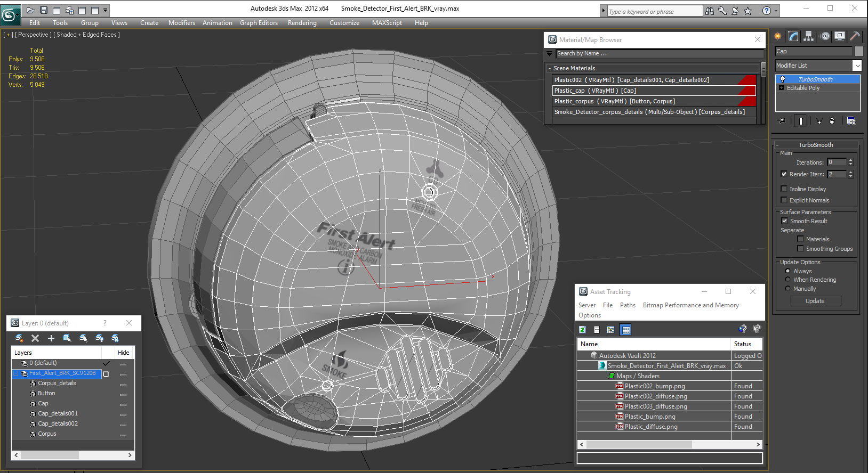
Task: Click the Pin Stack icon
Action: 782,121
